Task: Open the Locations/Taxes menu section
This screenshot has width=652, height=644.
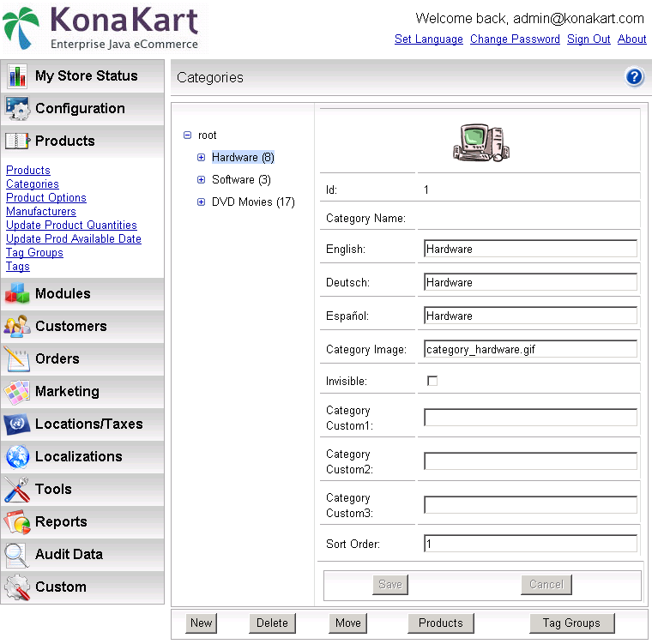Action: point(82,424)
